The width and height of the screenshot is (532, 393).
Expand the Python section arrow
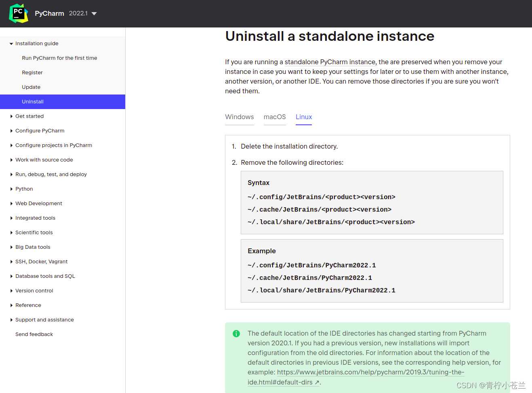pyautogui.click(x=11, y=189)
